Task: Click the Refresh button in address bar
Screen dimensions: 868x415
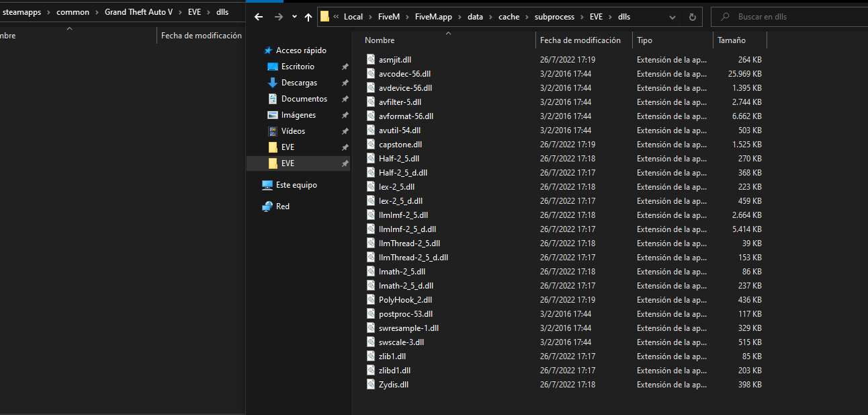Action: tap(692, 17)
